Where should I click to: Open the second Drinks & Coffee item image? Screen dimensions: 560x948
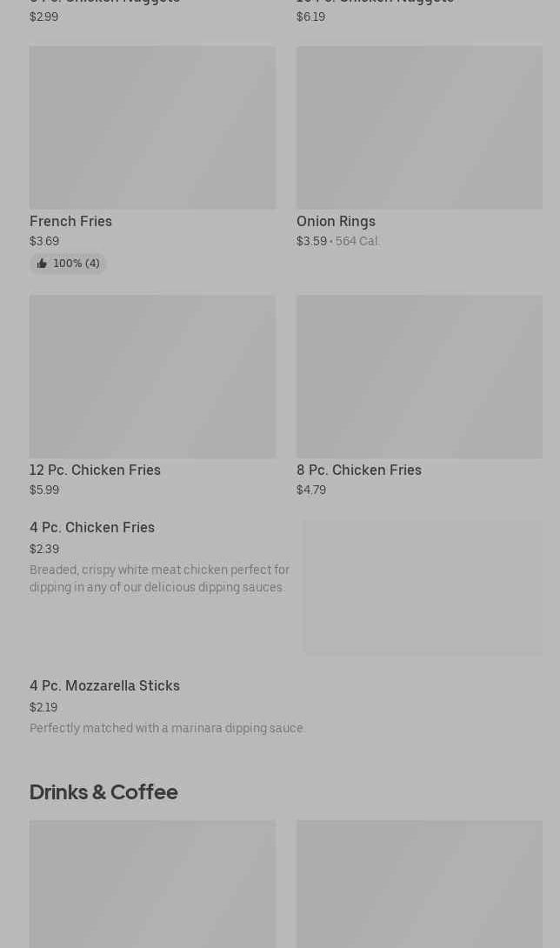419,883
